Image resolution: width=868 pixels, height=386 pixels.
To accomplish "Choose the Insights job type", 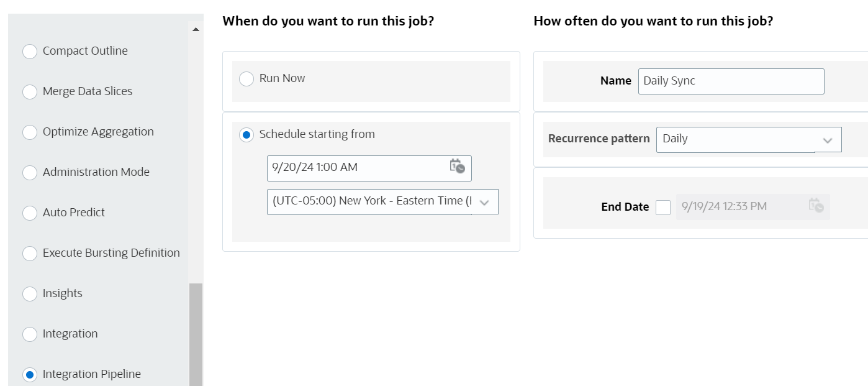I will pos(30,294).
